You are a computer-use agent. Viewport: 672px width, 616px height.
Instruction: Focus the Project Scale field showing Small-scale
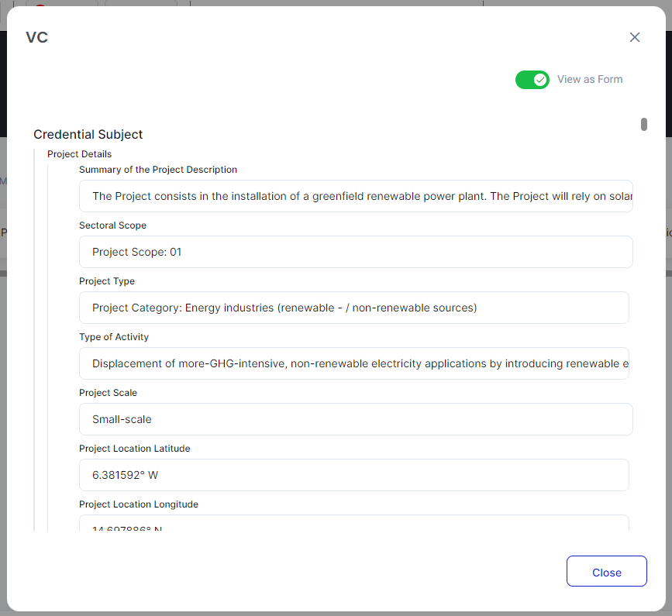click(x=355, y=419)
